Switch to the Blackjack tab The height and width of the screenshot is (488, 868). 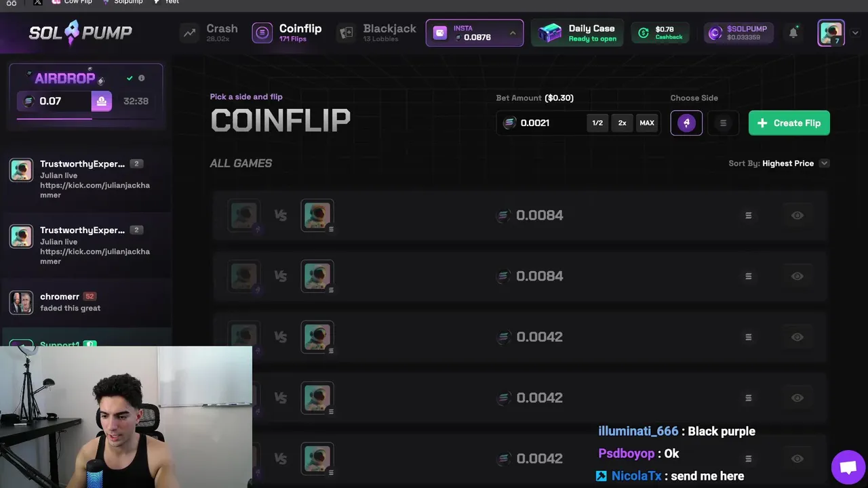click(x=377, y=33)
